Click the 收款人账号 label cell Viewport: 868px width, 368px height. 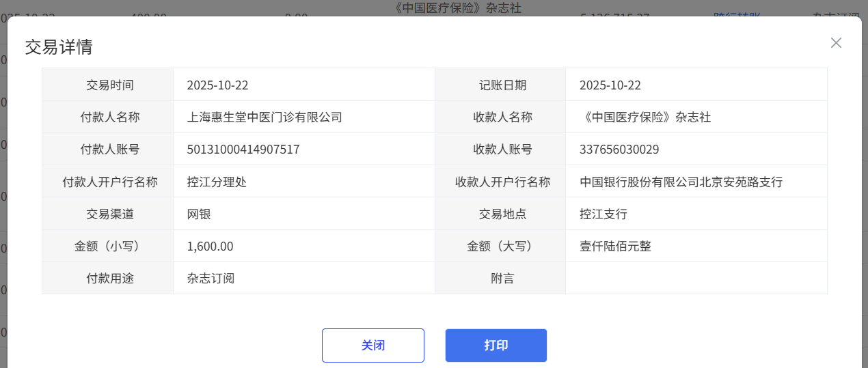[502, 150]
